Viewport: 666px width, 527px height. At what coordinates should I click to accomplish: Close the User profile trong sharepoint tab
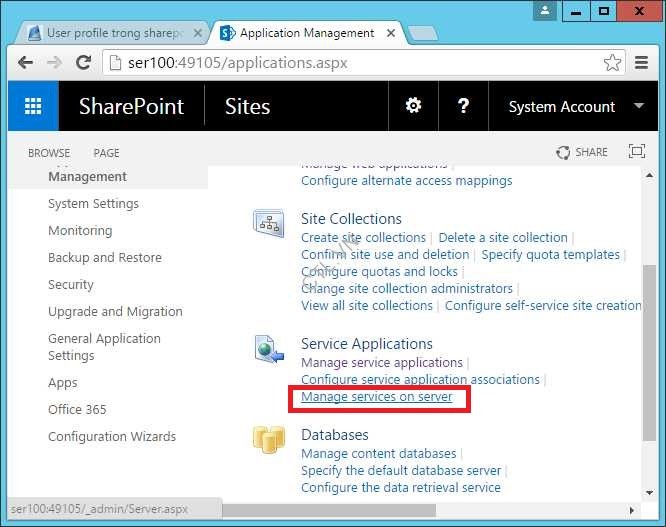point(198,33)
